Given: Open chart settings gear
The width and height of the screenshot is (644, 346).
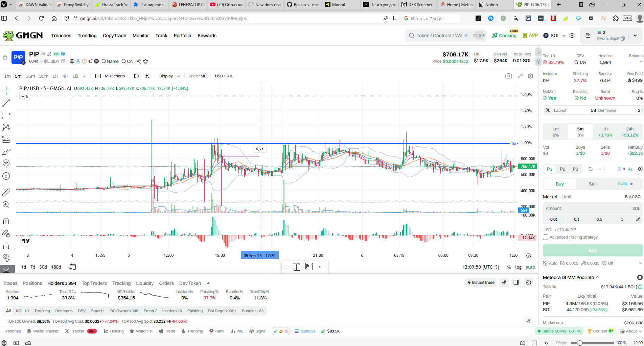Looking at the screenshot, I should [530, 76].
